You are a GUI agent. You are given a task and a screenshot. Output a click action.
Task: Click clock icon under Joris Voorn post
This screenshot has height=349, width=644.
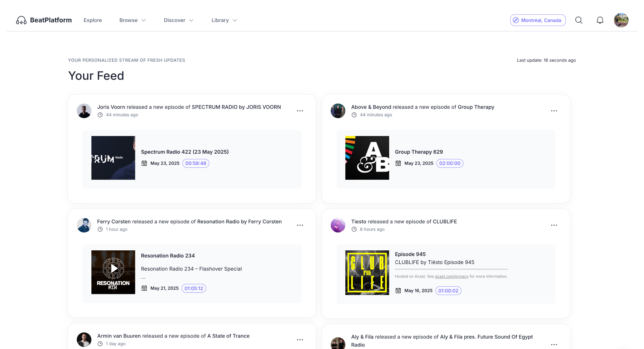pyautogui.click(x=100, y=115)
